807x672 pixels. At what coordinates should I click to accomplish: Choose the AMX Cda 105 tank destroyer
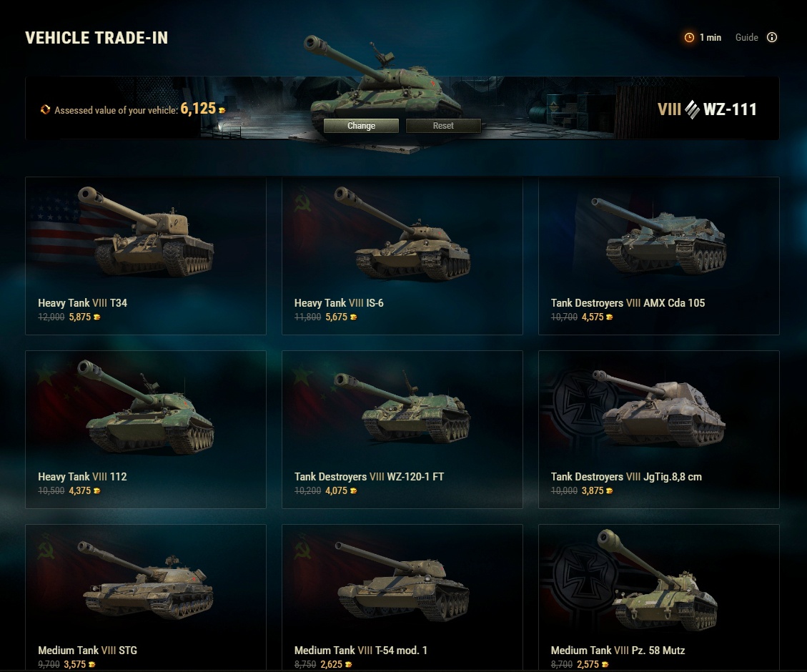pyautogui.click(x=659, y=256)
